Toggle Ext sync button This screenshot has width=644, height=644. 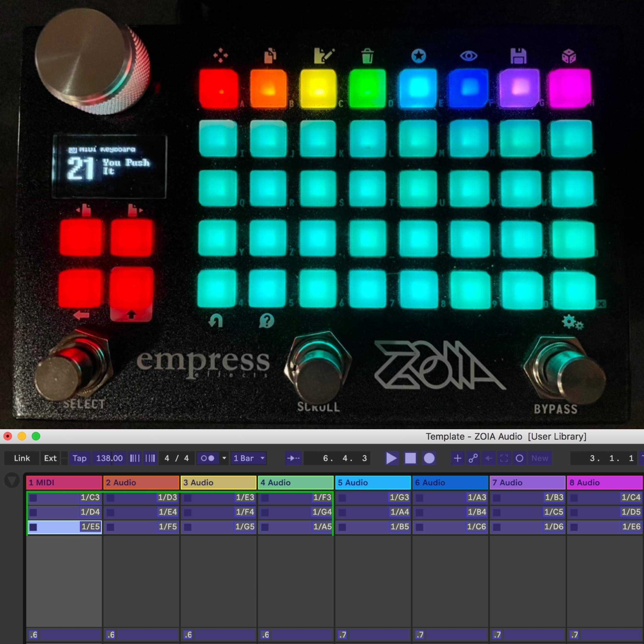click(50, 458)
